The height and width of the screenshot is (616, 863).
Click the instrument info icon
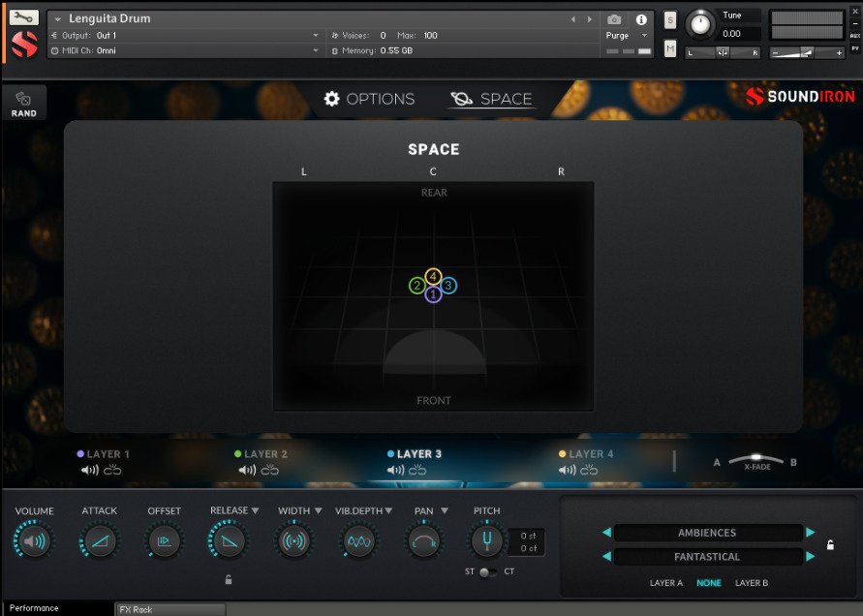(x=640, y=17)
